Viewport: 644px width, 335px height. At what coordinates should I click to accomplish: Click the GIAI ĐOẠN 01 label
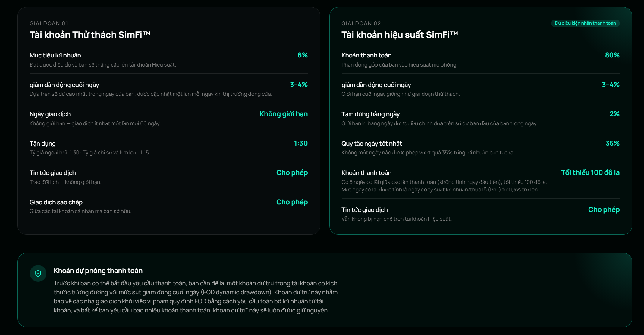coord(49,23)
